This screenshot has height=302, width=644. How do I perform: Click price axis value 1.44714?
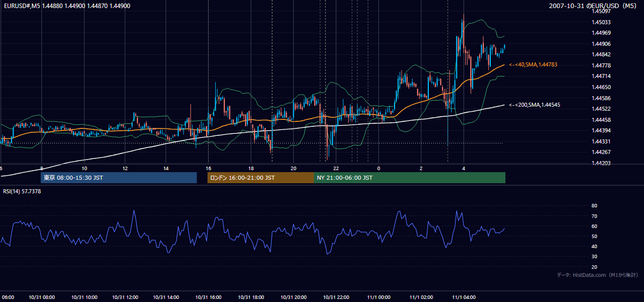601,76
